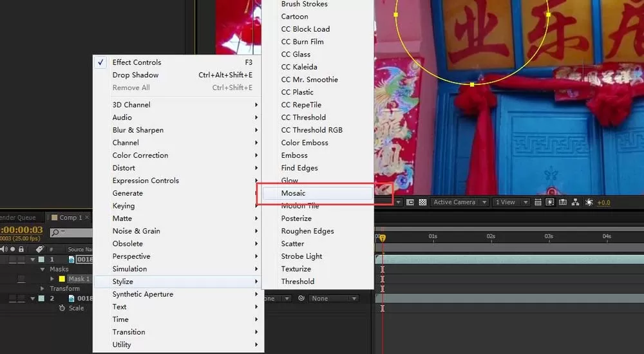Toggle the lock switch on Mask 1

[x=21, y=279]
